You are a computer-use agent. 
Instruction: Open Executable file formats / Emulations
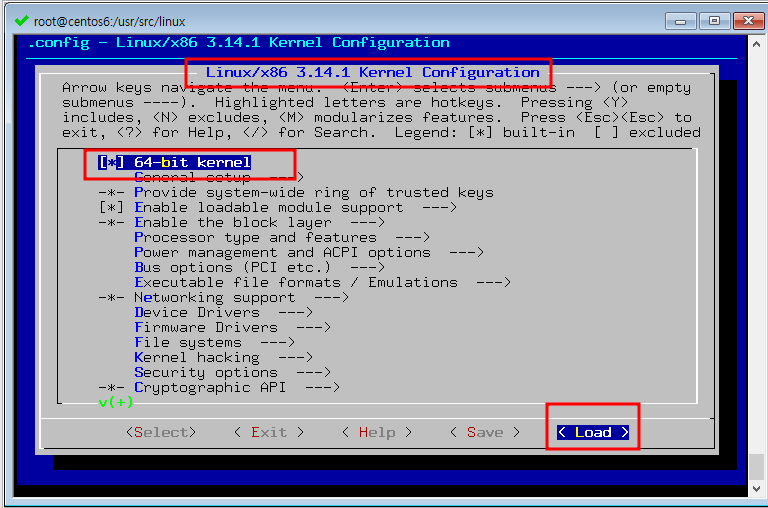322,283
